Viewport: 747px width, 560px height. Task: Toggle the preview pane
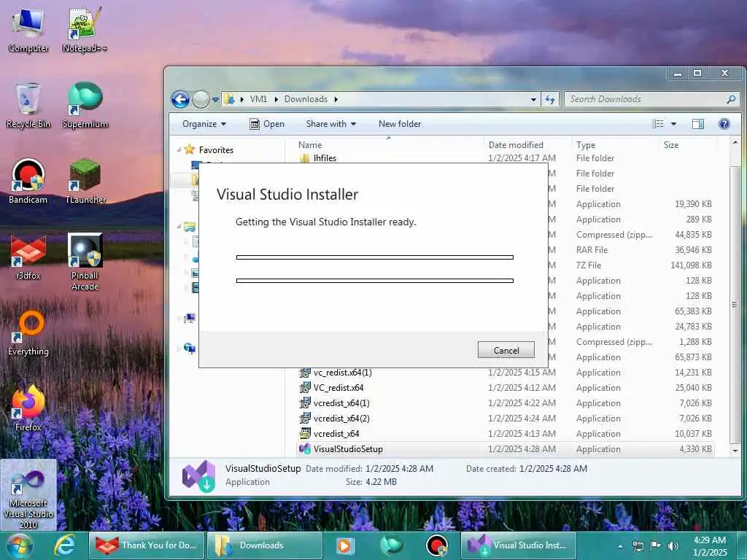[698, 124]
